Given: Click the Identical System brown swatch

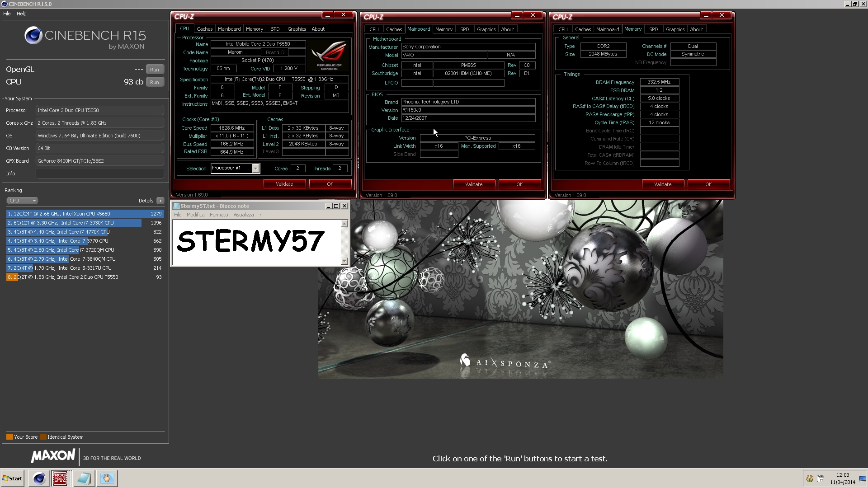Looking at the screenshot, I should coord(43,437).
